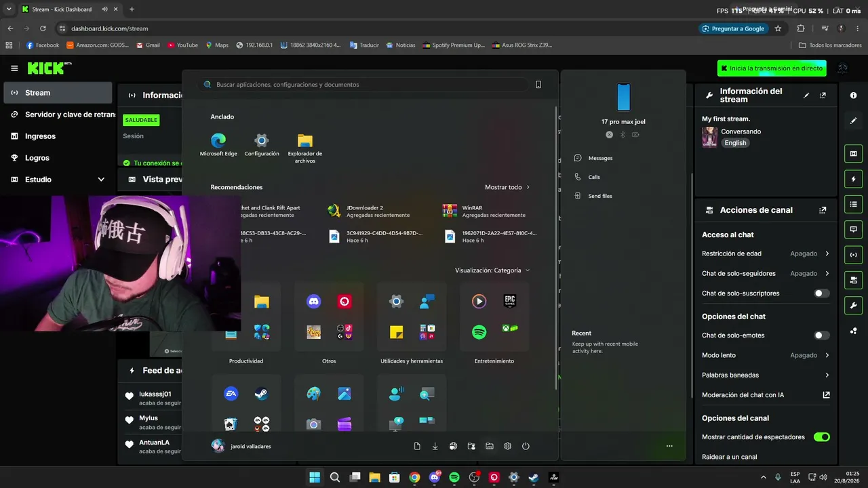Open the Conversando category thumbnail
Screen dimensions: 868x488
click(709, 137)
